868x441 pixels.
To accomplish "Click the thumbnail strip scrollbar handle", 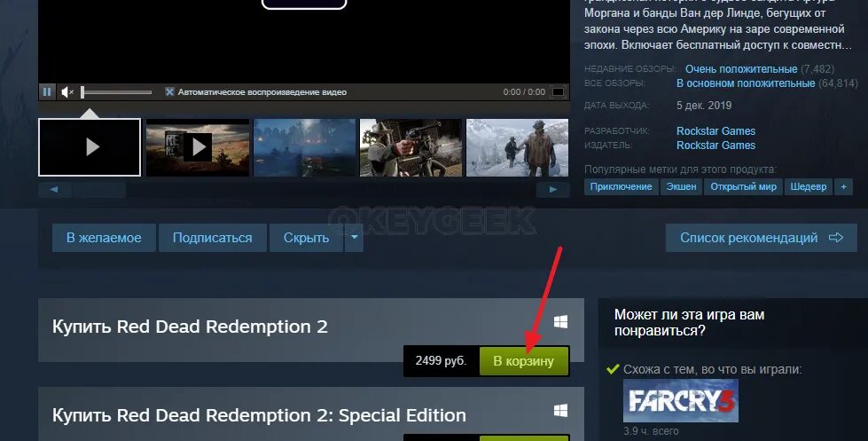I will point(99,190).
